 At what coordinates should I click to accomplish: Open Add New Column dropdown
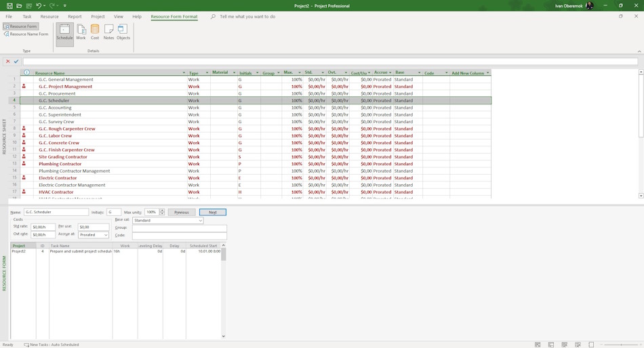point(487,72)
